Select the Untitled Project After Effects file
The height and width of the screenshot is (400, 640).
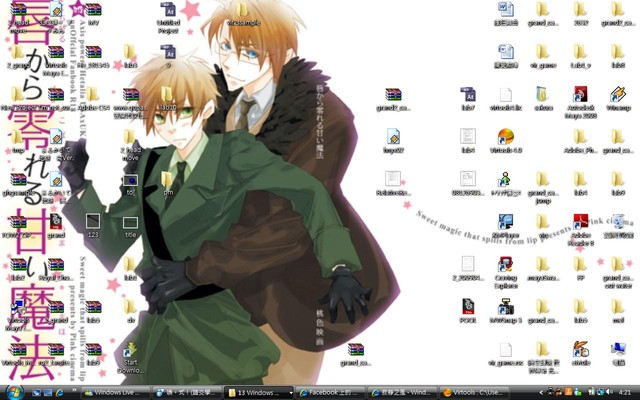[x=168, y=18]
